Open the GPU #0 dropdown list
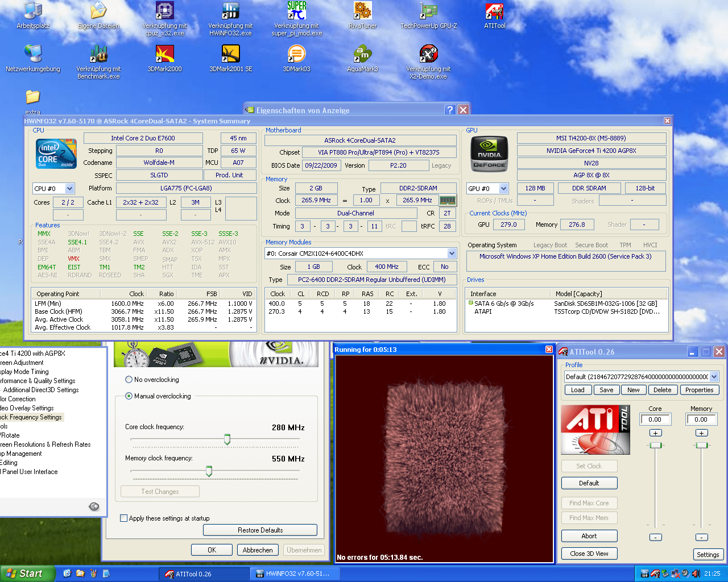 tap(503, 189)
